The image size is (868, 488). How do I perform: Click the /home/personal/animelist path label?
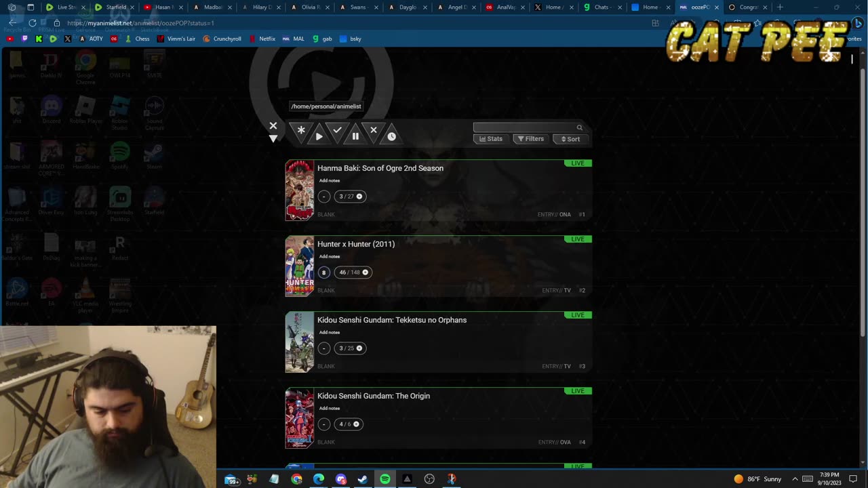click(326, 106)
